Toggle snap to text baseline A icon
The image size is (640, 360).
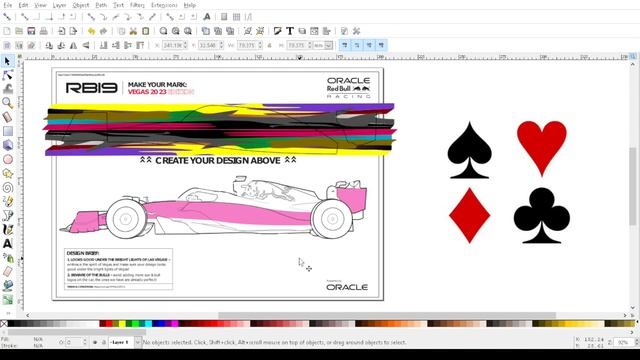207,17
